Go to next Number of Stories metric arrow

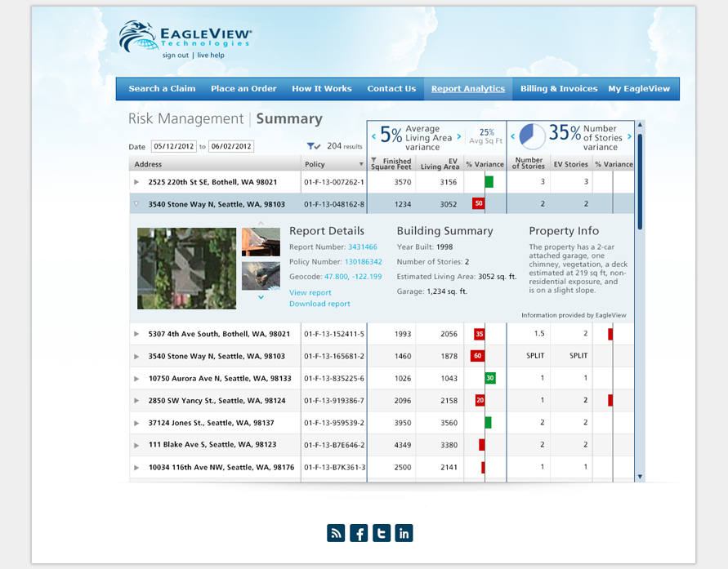coord(629,136)
